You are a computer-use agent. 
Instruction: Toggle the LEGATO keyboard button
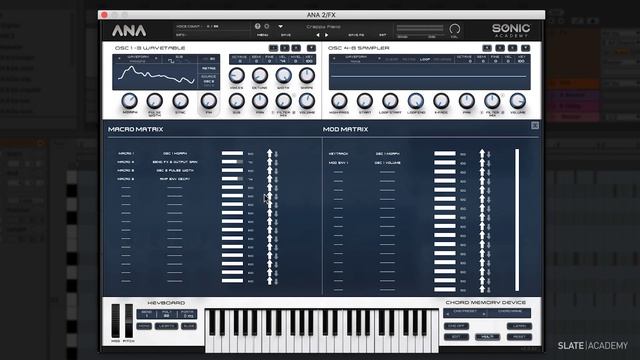(166, 326)
